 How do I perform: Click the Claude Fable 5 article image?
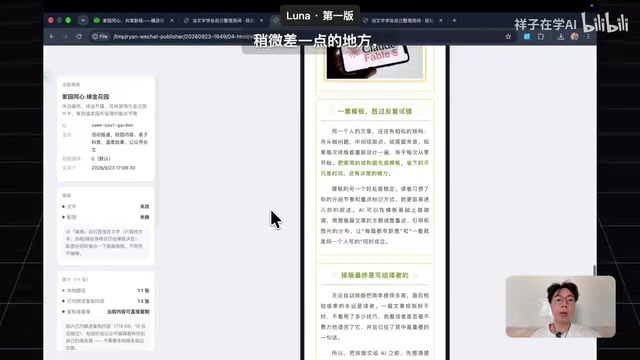[375, 62]
